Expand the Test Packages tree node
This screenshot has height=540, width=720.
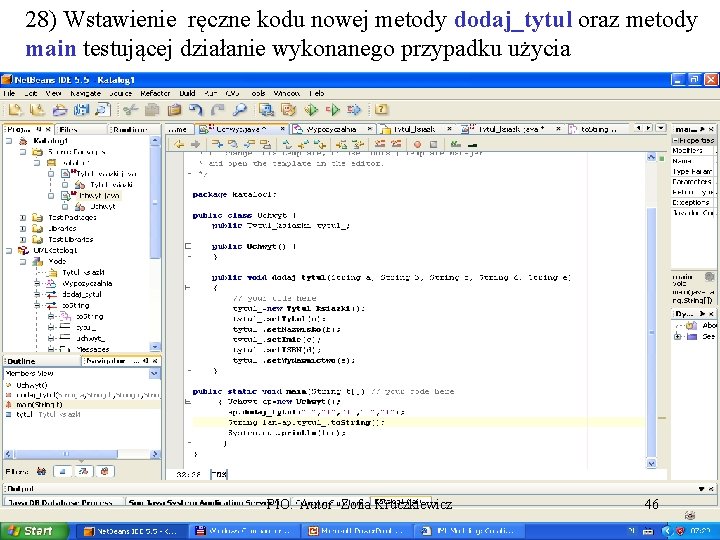[x=21, y=217]
